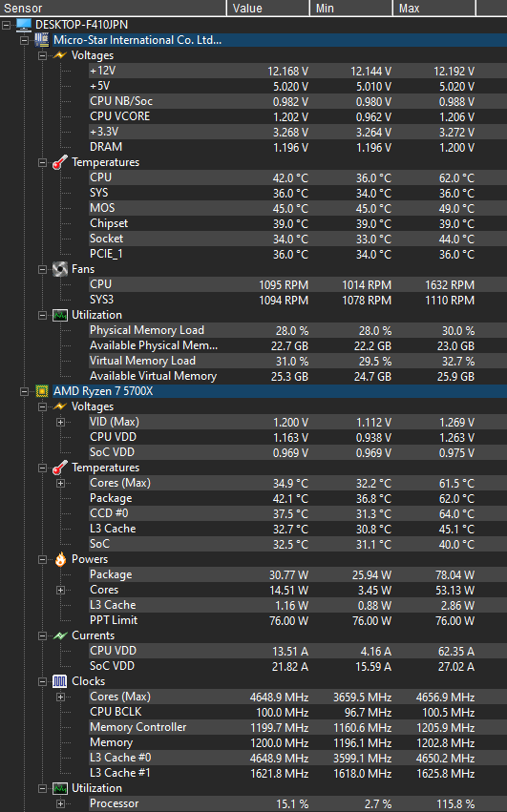Select the +12V voltage row

(298, 71)
